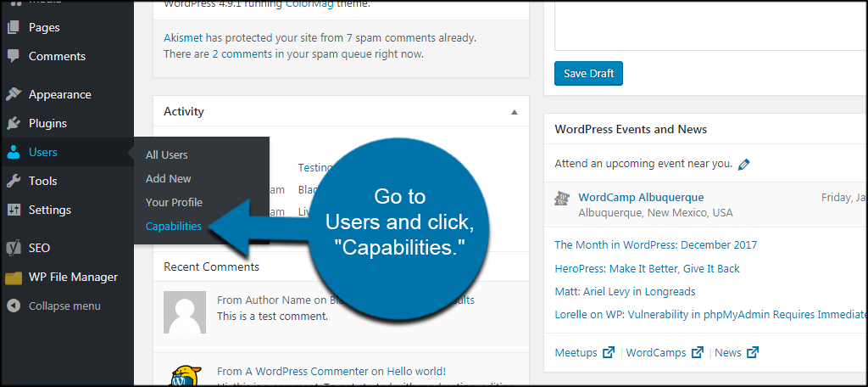Select the Users menu label
Image resolution: width=868 pixels, height=387 pixels.
pyautogui.click(x=42, y=152)
